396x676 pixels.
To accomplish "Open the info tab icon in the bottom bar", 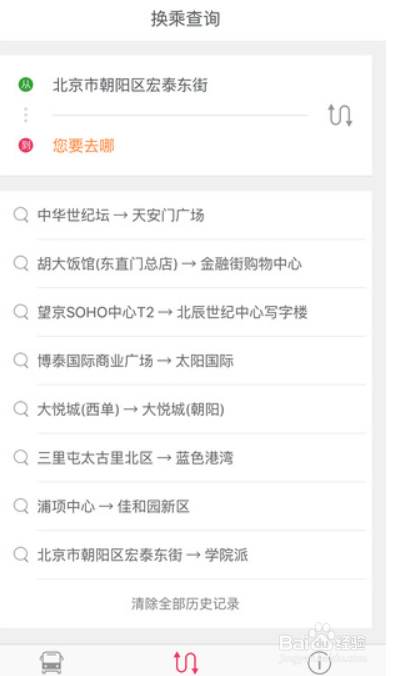I will point(319,663).
